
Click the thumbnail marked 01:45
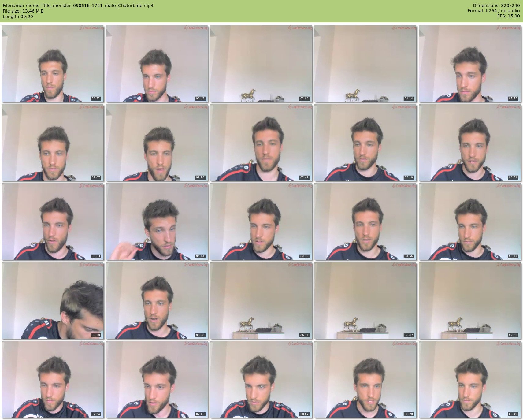click(470, 64)
